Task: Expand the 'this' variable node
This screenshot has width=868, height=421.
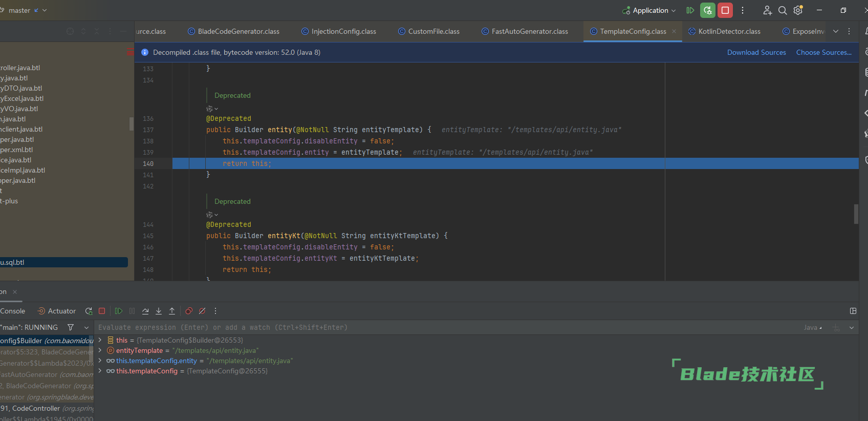Action: pos(100,340)
